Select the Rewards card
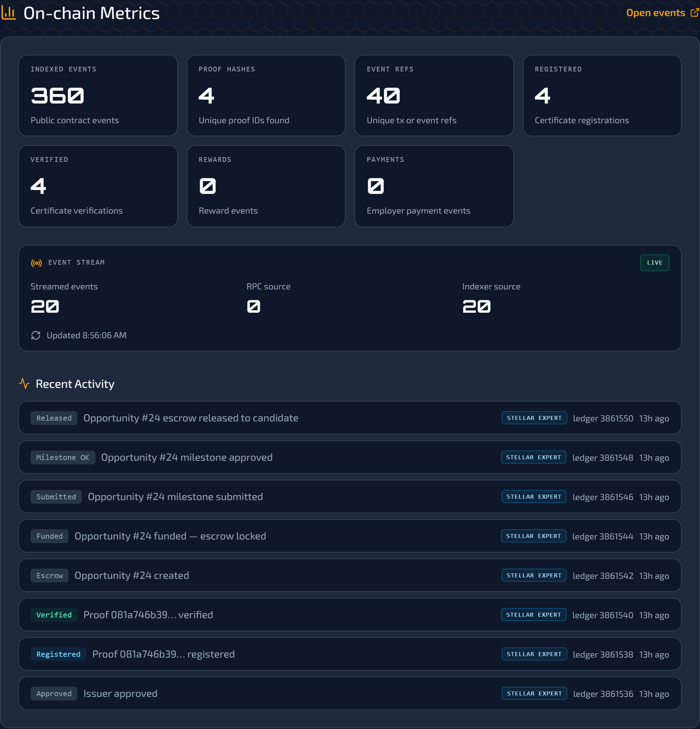Viewport: 700px width, 729px height. click(x=266, y=186)
